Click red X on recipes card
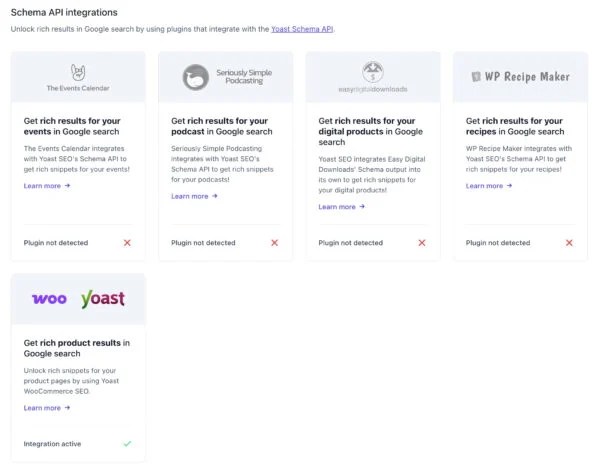Screen dimensions: 600x470 pyautogui.click(x=569, y=243)
